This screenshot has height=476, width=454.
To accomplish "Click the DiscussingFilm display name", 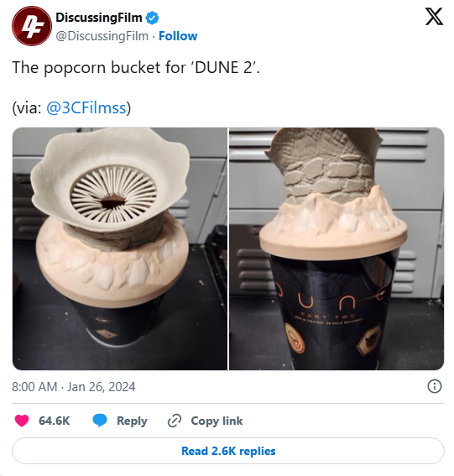I will click(99, 18).
